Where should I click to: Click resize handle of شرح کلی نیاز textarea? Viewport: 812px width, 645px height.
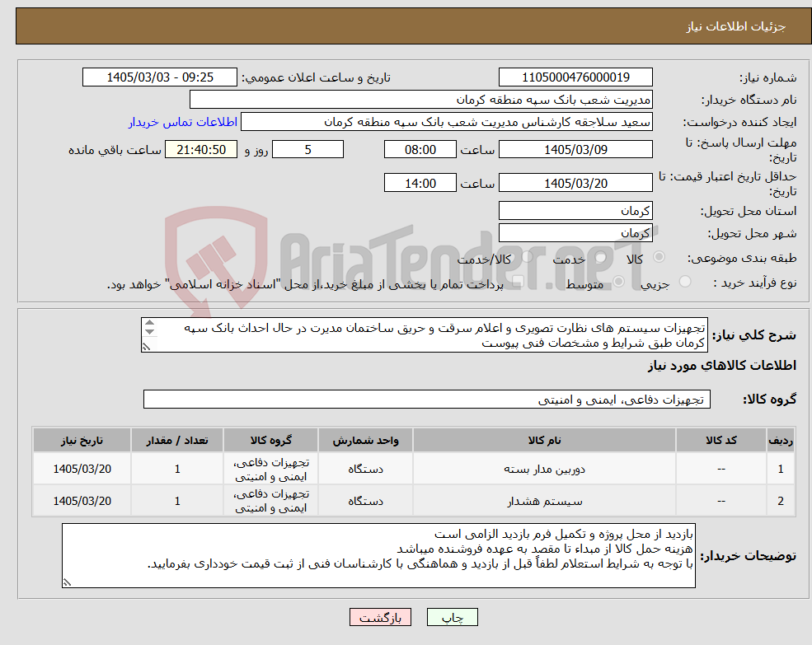click(146, 347)
